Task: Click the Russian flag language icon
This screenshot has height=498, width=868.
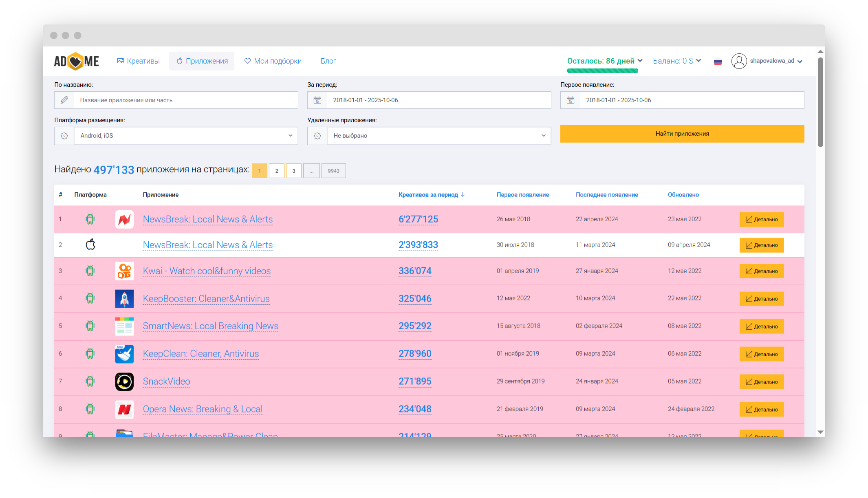Action: tap(718, 62)
